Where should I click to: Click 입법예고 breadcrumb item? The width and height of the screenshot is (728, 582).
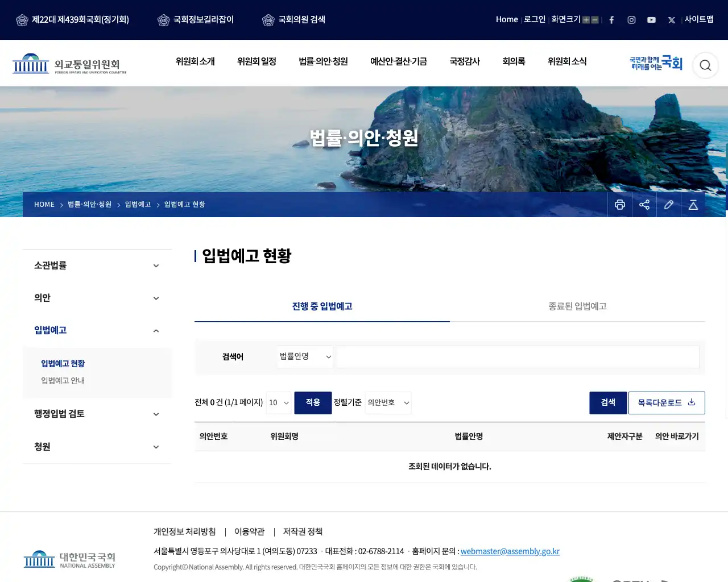point(138,205)
